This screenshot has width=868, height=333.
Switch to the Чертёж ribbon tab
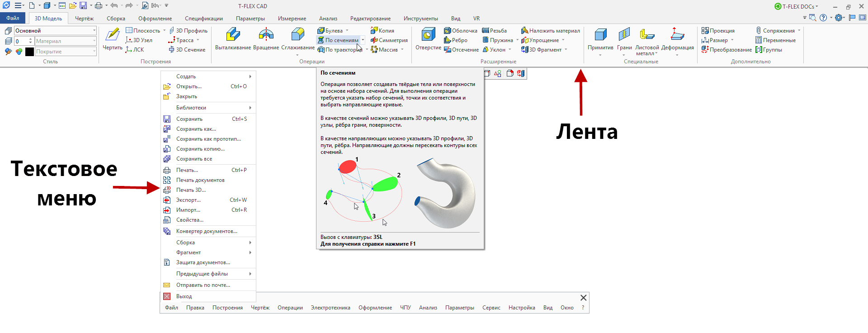pyautogui.click(x=85, y=19)
